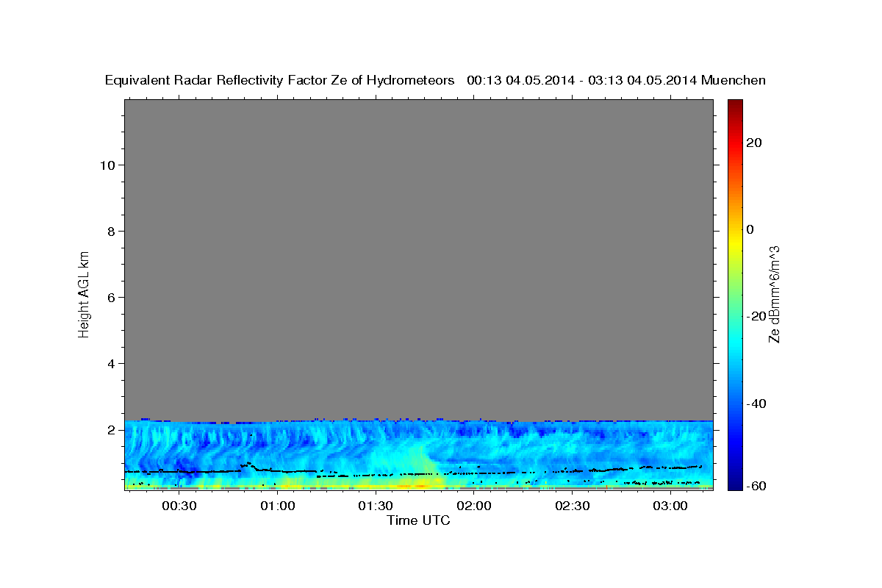Click the colorbar value '-40'
The image size is (882, 588).
click(x=756, y=404)
